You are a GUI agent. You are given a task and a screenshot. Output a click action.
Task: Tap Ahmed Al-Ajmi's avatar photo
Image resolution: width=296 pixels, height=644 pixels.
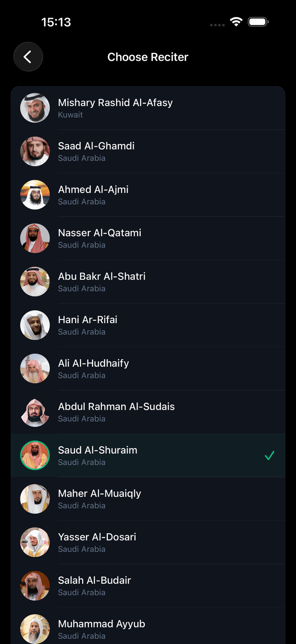pos(35,194)
